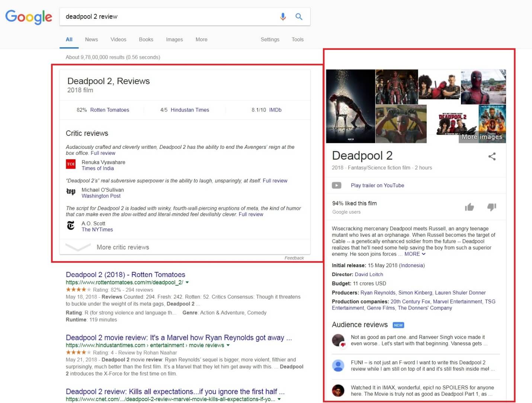Image resolution: width=532 pixels, height=403 pixels.
Task: Select the All results tab
Action: [69, 39]
